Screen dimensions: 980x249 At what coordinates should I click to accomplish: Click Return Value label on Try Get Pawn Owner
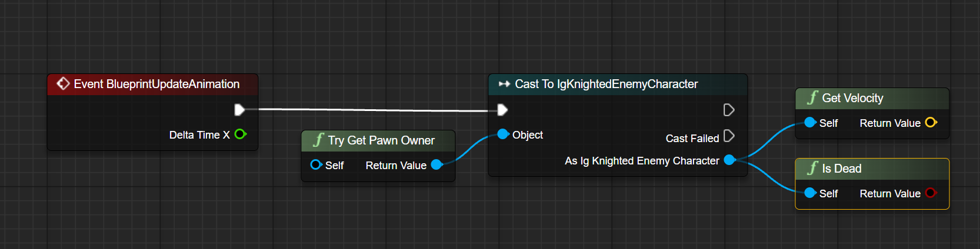(396, 166)
